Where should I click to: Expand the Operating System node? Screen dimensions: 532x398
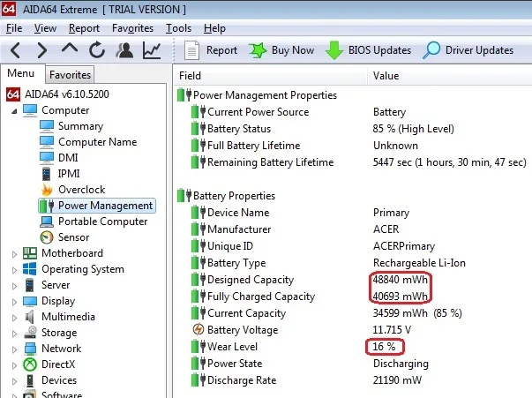tap(14, 270)
